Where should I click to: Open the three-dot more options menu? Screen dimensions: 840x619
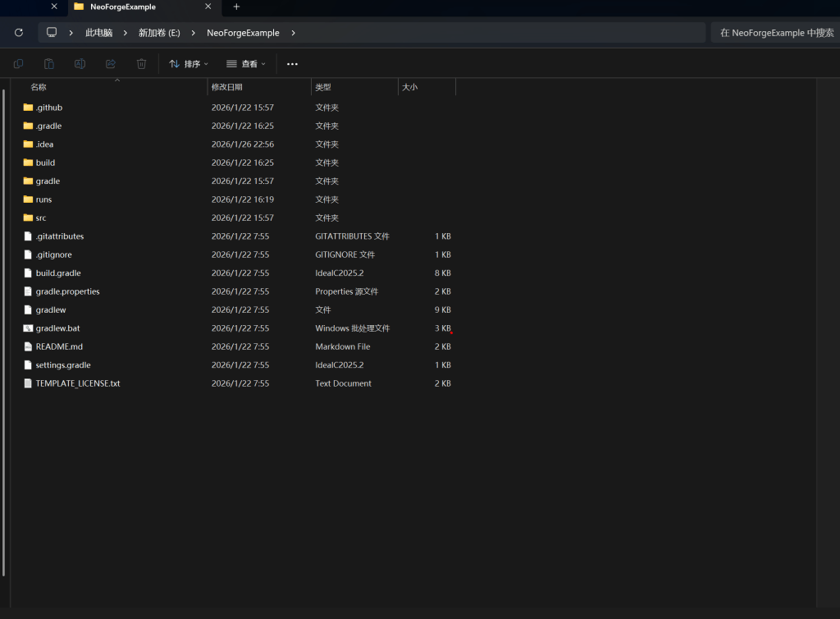pos(292,64)
